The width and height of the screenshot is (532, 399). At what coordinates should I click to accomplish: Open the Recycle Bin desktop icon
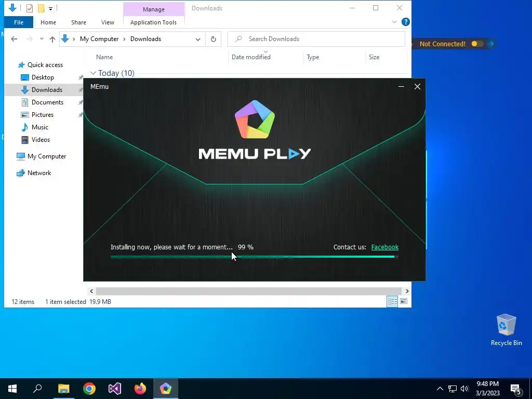click(506, 330)
